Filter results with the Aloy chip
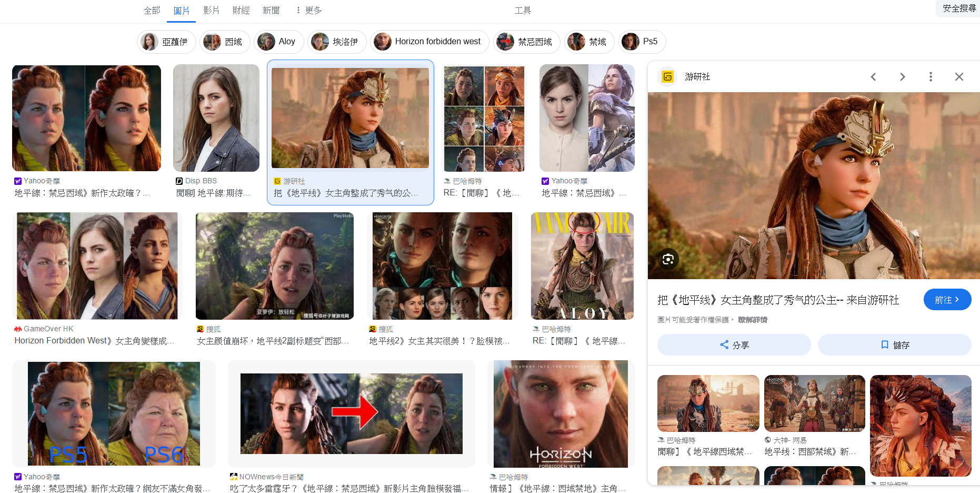 click(x=279, y=42)
